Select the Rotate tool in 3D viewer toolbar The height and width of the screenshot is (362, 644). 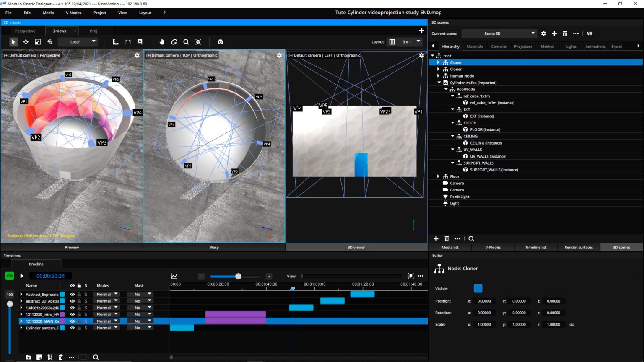pos(50,41)
